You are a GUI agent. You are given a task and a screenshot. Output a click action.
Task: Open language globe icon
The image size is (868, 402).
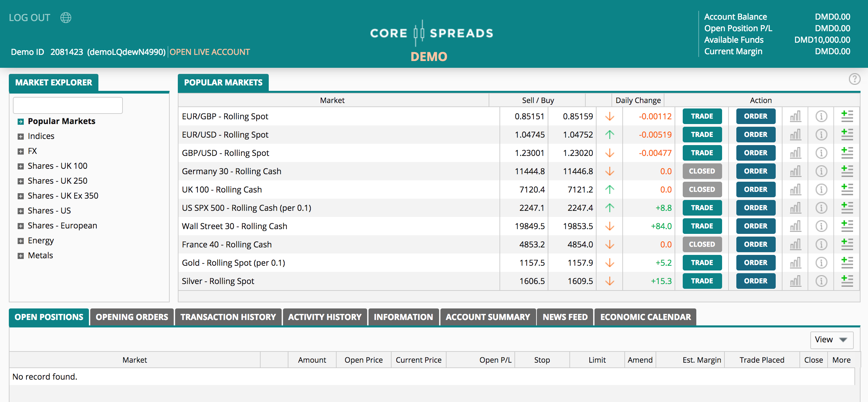(66, 18)
